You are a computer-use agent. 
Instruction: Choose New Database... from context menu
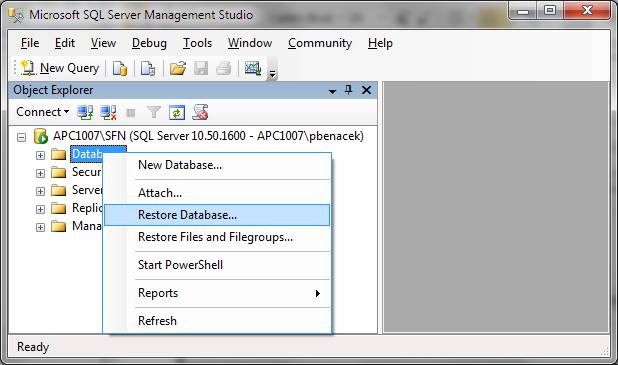217,165
